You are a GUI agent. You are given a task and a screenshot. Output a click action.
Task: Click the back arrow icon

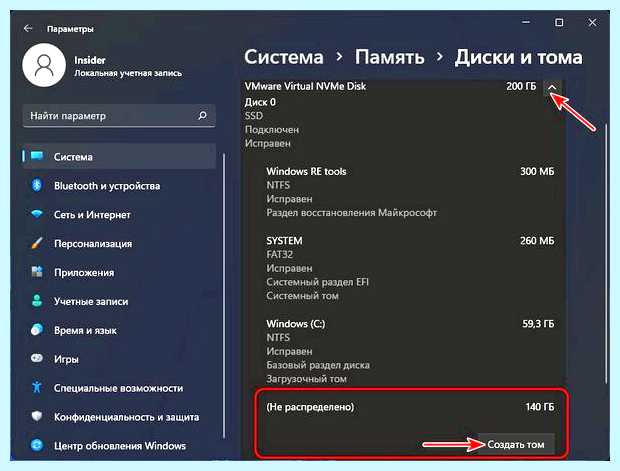click(x=28, y=28)
